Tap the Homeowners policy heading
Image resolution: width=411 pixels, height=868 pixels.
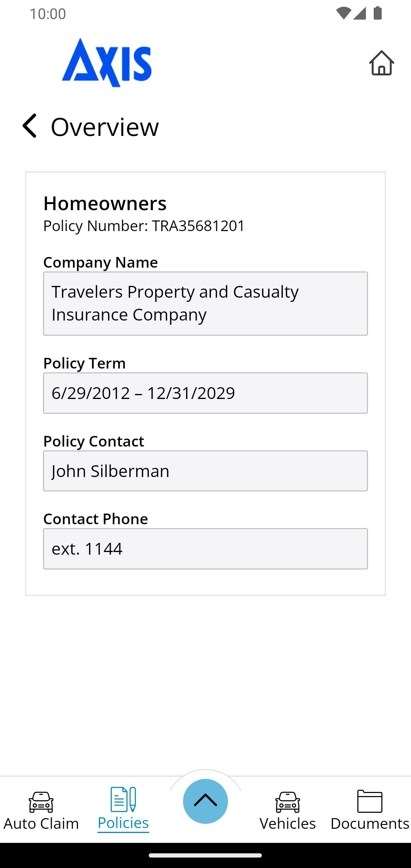(x=105, y=203)
